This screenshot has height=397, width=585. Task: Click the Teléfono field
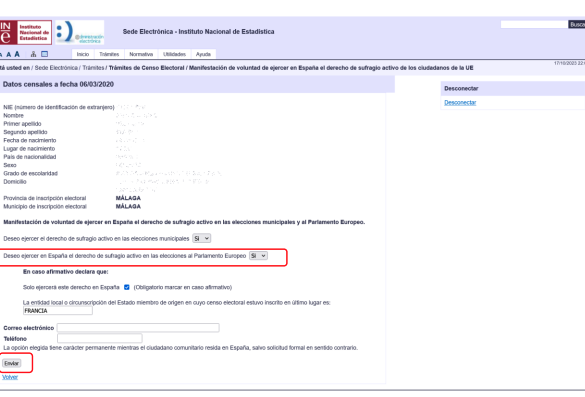pos(100,338)
